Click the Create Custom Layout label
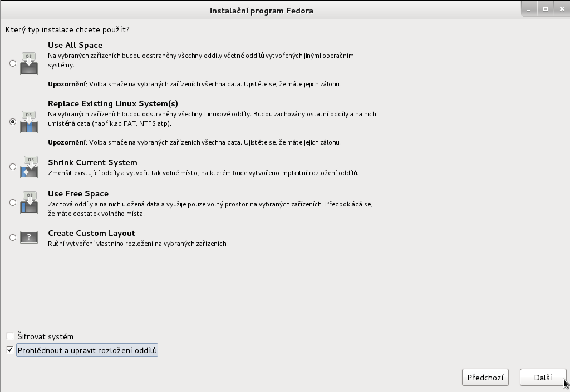Screen dimensions: 570x392 pos(91,233)
